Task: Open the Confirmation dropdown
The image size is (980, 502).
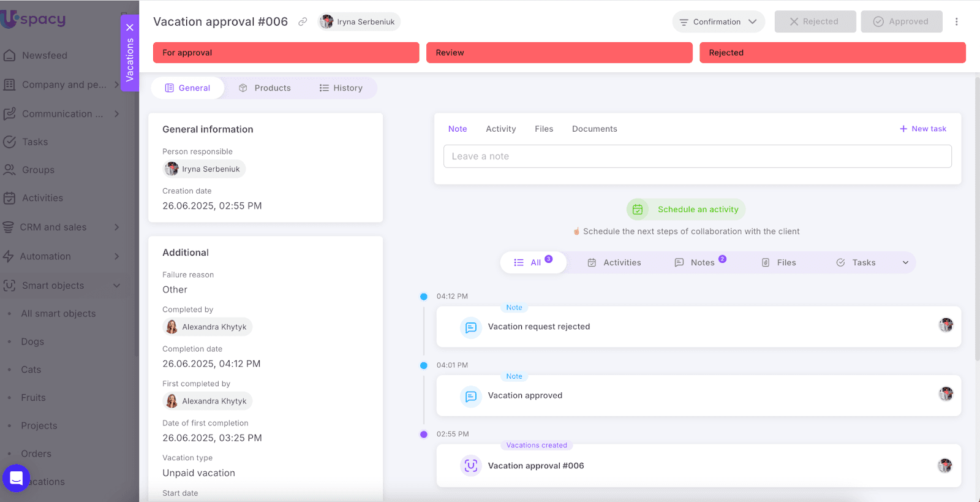Action: [x=718, y=22]
